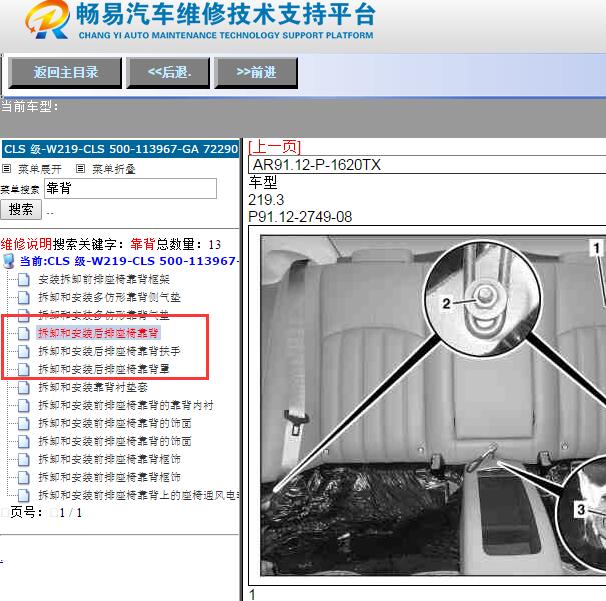Click the 搜索 button
This screenshot has height=601, width=606.
point(21,209)
